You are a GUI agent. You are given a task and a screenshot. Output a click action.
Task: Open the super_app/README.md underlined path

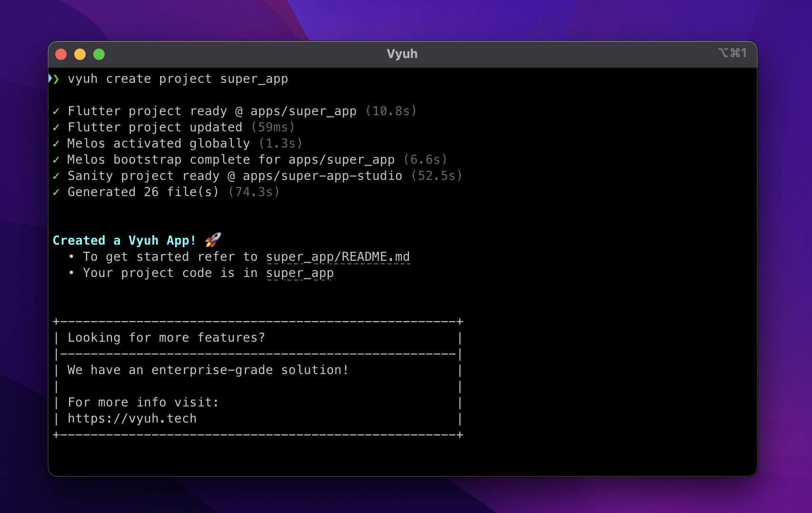pyautogui.click(x=338, y=256)
